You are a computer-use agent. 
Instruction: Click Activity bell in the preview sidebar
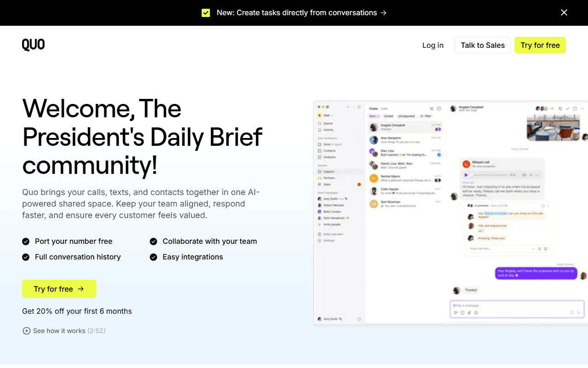[x=326, y=130]
